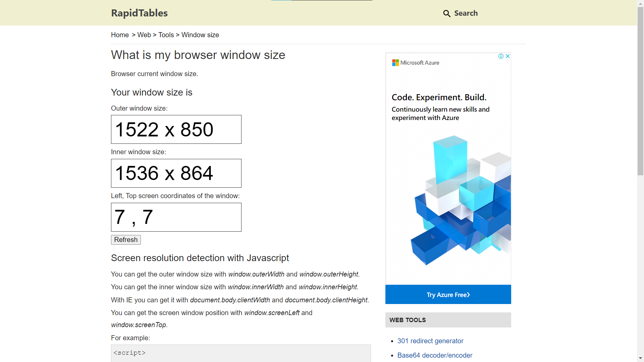Screen dimensions: 644x362
Task: Click the outer window size field
Action: [176, 129]
